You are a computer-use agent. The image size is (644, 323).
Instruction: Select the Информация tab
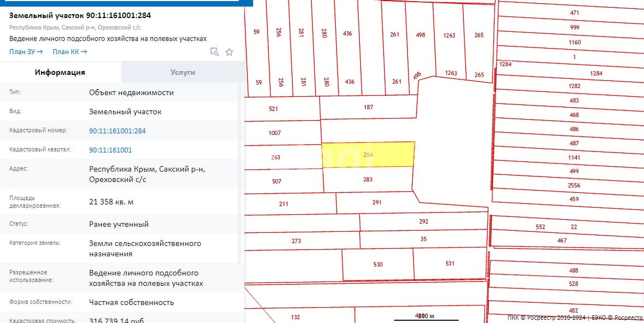60,72
